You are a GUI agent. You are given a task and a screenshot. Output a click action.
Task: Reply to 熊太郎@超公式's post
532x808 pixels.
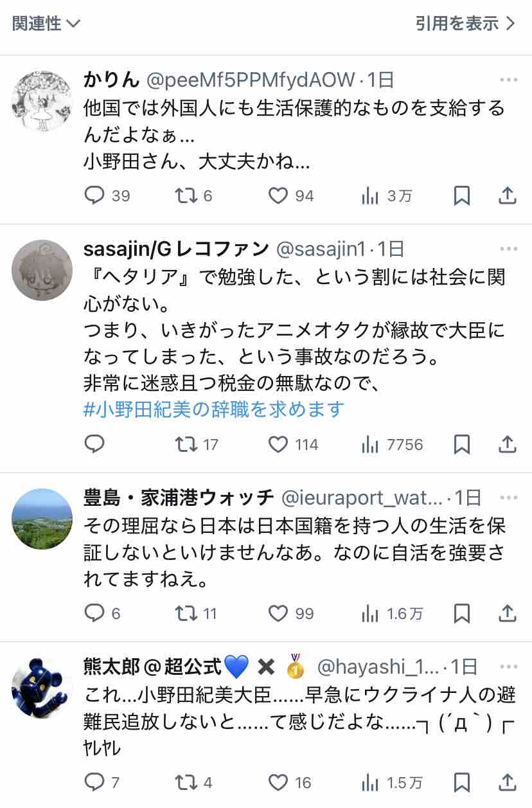tap(102, 782)
